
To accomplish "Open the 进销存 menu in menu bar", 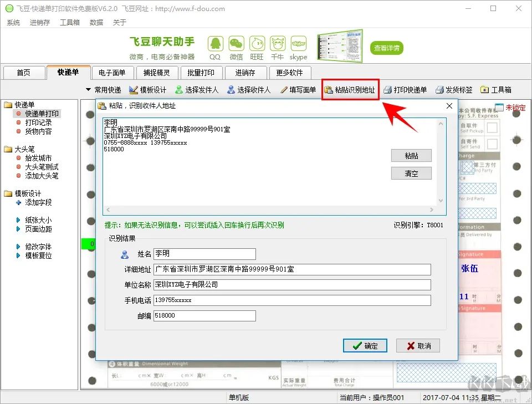I will pos(40,22).
